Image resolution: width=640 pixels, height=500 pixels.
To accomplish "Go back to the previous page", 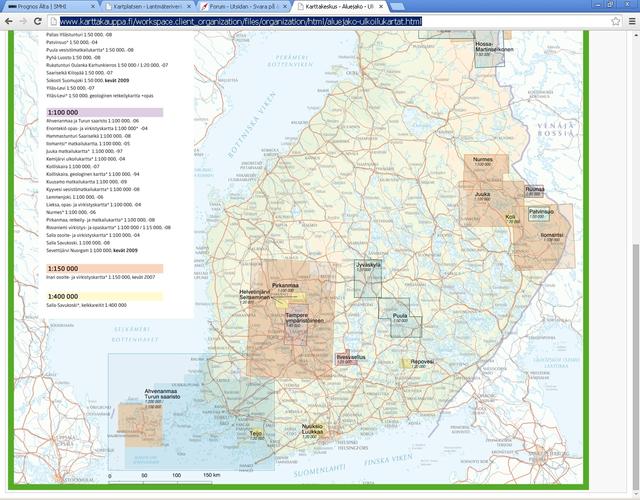I will click(9, 21).
